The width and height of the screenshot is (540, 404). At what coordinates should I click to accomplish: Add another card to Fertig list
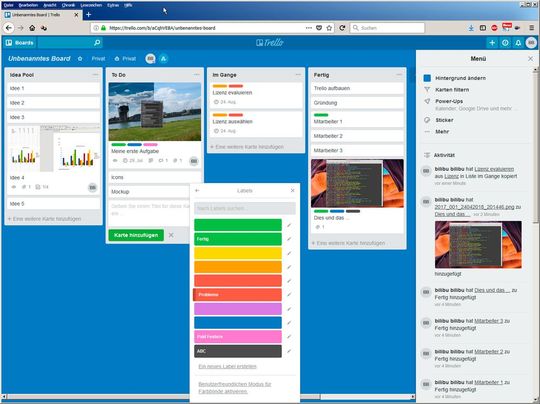tap(348, 243)
